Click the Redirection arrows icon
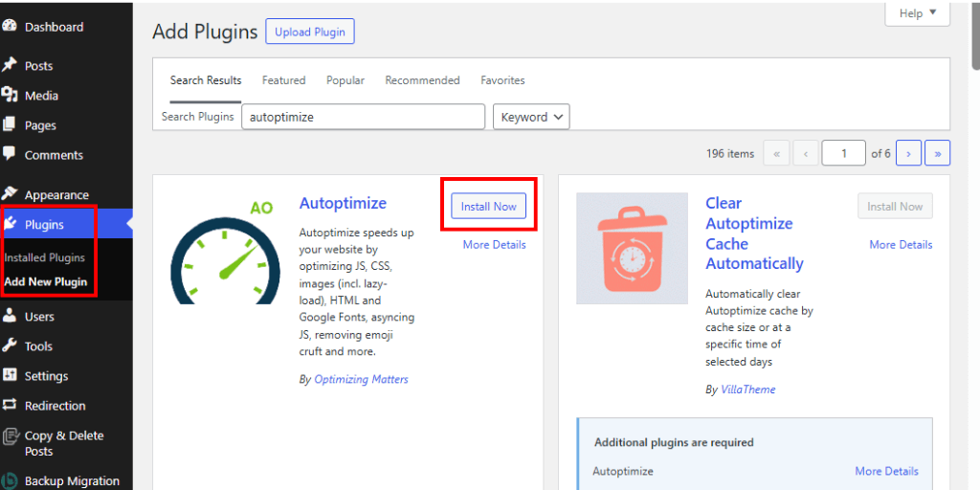980x490 pixels. pyautogui.click(x=9, y=405)
